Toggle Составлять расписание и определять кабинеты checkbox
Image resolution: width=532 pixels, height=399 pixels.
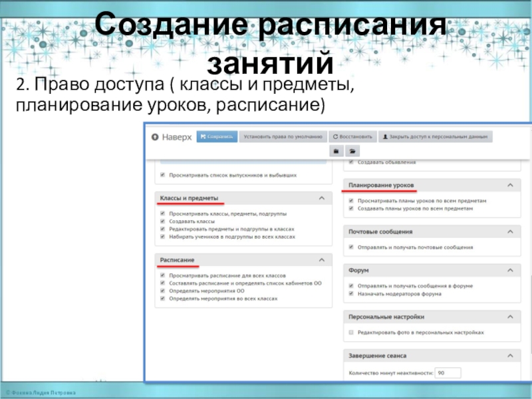pyautogui.click(x=162, y=283)
